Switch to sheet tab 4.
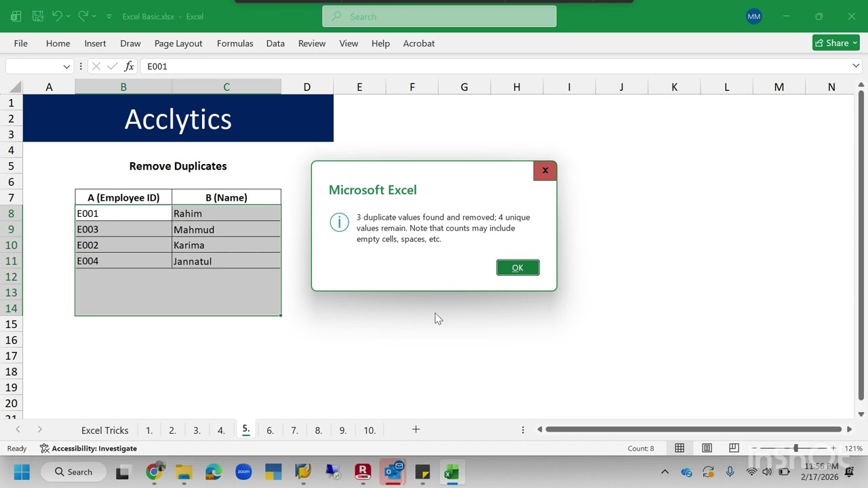Image resolution: width=868 pixels, height=488 pixels. coord(221,430)
